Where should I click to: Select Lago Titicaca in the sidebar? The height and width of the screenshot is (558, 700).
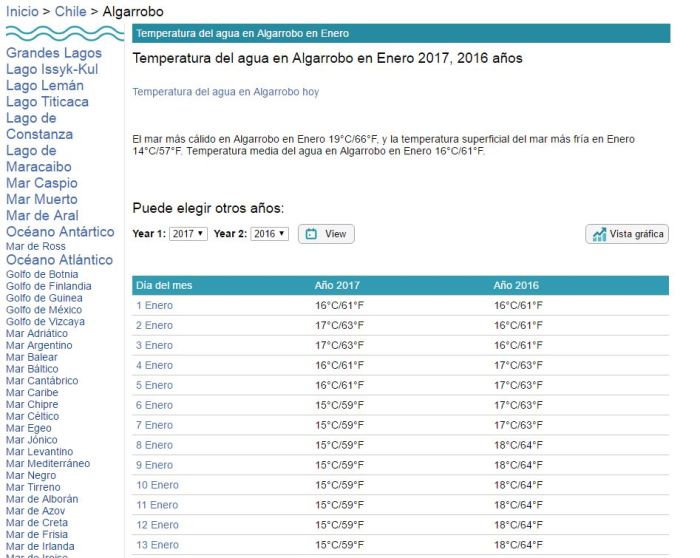click(x=47, y=102)
